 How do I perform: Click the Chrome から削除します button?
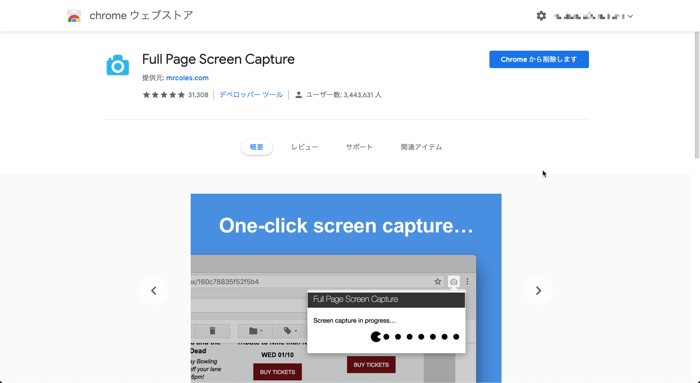[539, 59]
